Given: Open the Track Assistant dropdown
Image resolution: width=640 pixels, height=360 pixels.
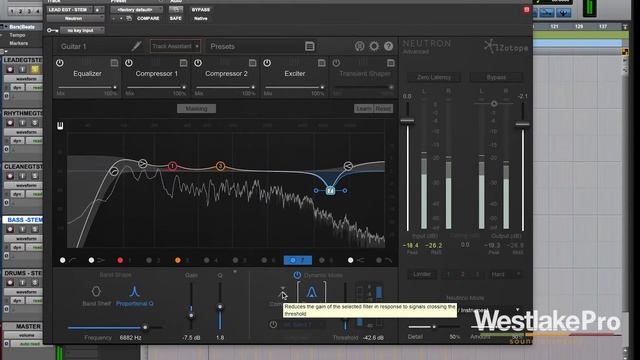Looking at the screenshot, I should click(x=175, y=46).
